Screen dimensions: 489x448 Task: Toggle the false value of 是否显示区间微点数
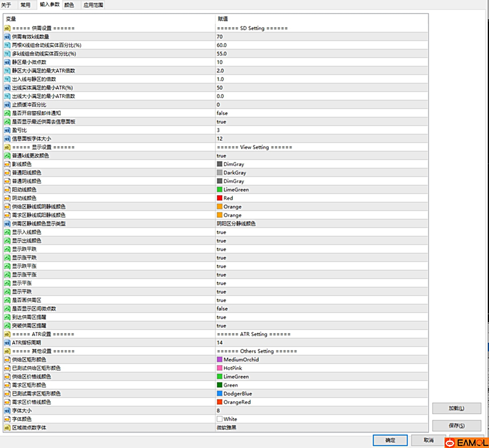pyautogui.click(x=222, y=309)
